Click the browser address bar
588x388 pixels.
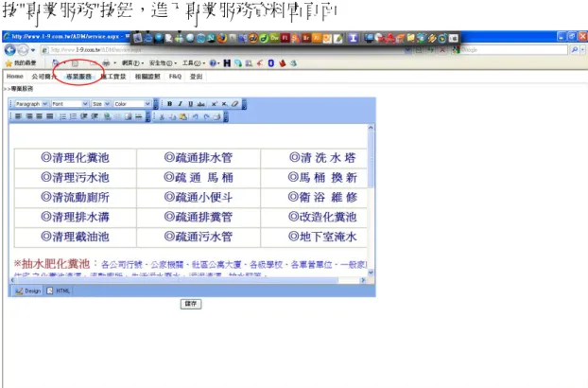(x=225, y=49)
